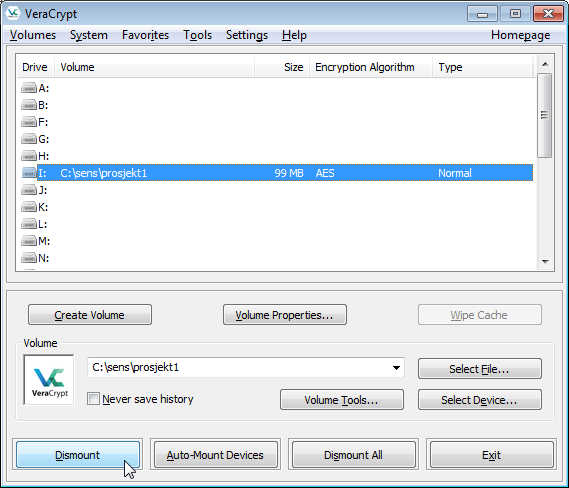Select the N: drive slot icon

coord(29,258)
